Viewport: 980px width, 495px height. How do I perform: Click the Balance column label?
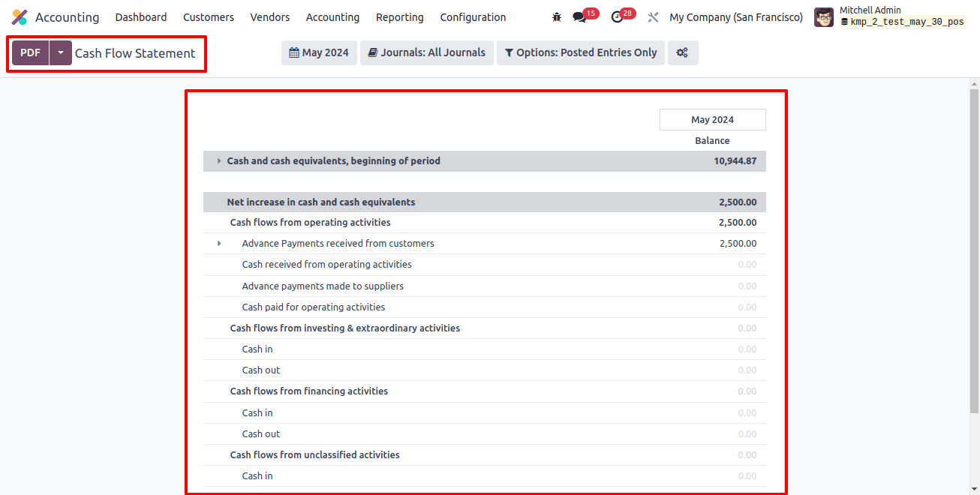[712, 141]
